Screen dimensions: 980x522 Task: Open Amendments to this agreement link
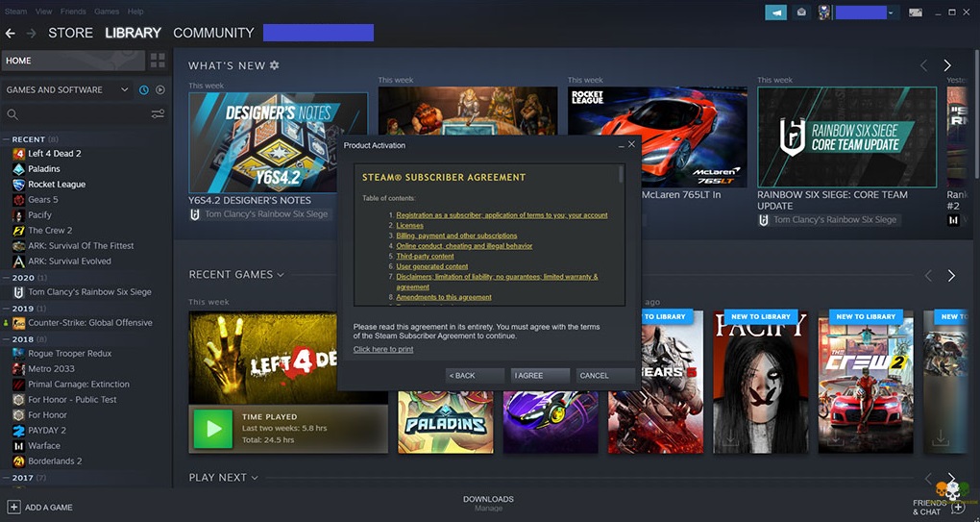tap(444, 298)
